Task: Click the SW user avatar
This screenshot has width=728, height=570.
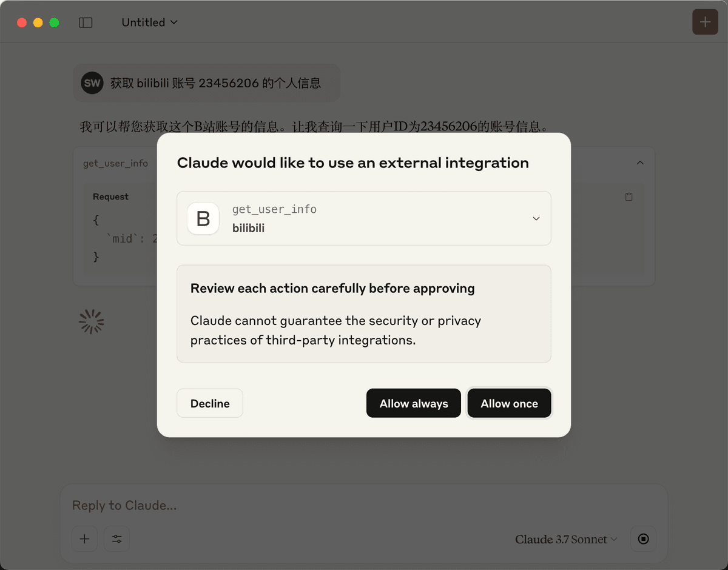Action: click(x=92, y=83)
